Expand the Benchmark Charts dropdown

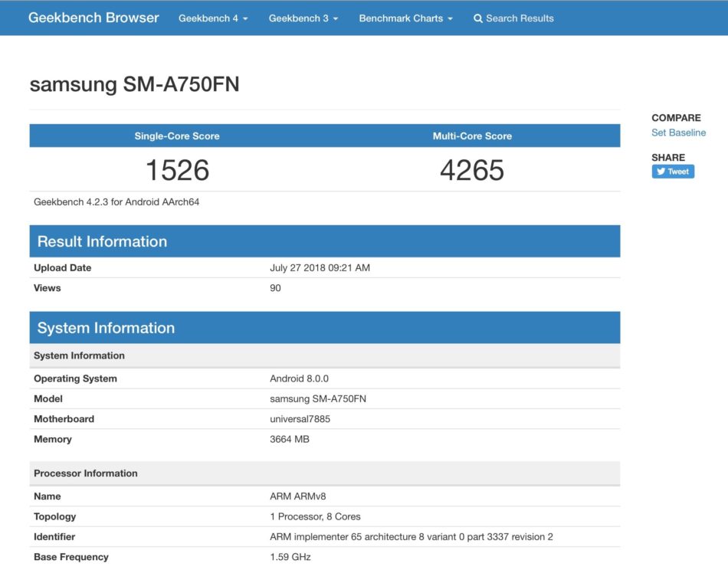pos(405,18)
